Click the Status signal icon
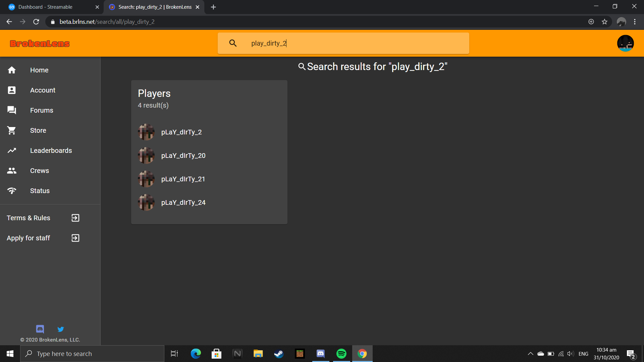Screen dimensions: 644x362 (x=12, y=191)
